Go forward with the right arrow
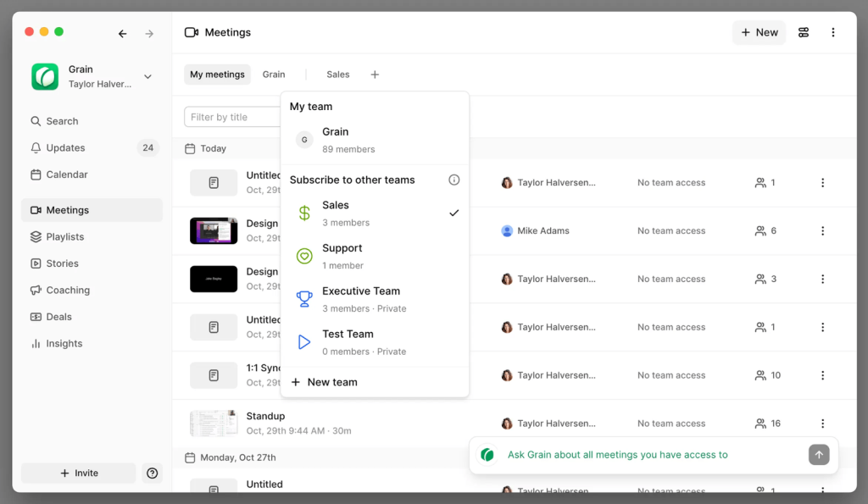The height and width of the screenshot is (504, 868). tap(149, 34)
